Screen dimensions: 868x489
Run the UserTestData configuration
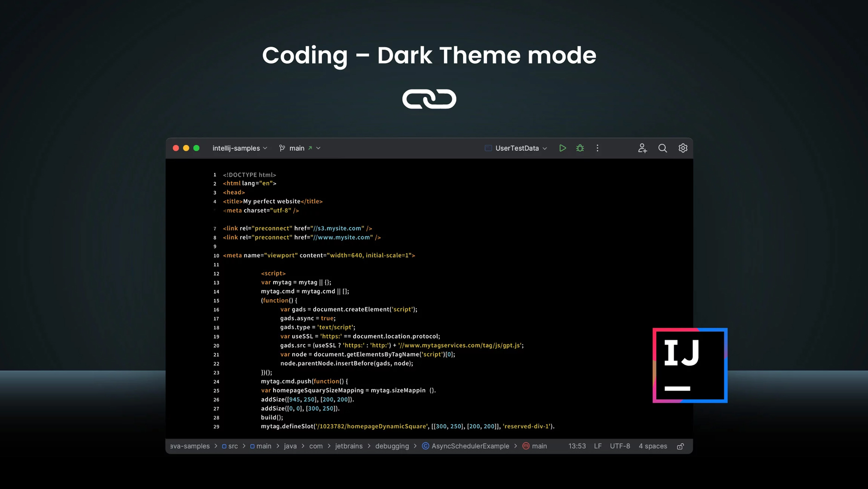562,148
